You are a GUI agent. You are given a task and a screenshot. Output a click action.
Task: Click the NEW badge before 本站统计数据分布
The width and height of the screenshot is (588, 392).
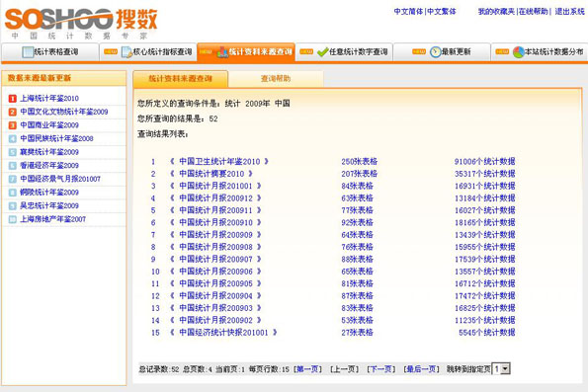[x=502, y=51]
